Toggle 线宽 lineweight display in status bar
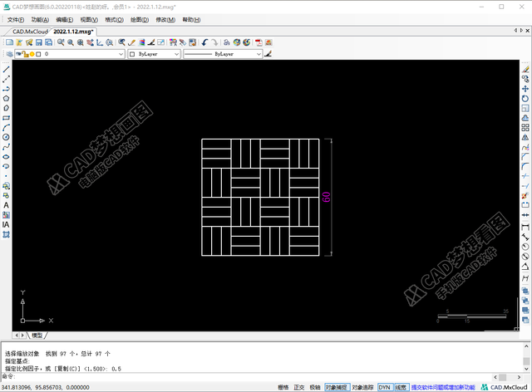 tap(401, 387)
